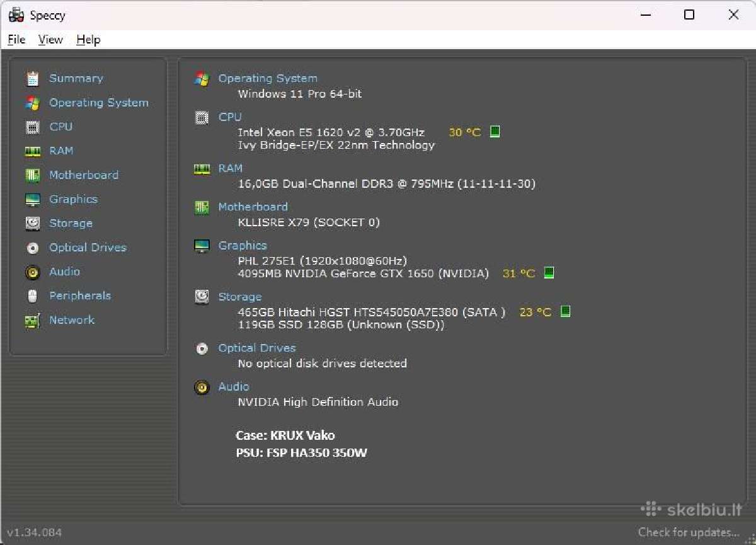Click the Ivy Bridge-EP/EX 22nm Technology text
Image resolution: width=756 pixels, height=545 pixels.
click(x=336, y=145)
